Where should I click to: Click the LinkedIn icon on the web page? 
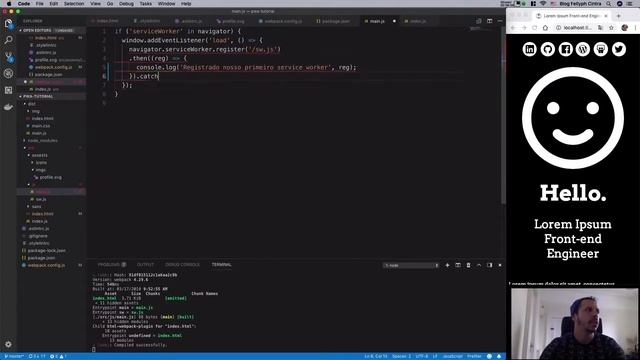click(x=529, y=49)
